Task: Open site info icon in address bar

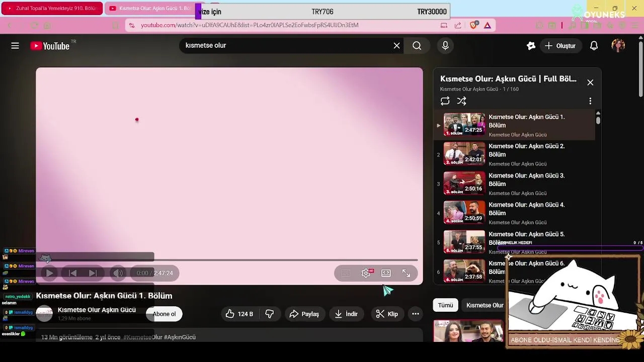Action: tap(131, 25)
